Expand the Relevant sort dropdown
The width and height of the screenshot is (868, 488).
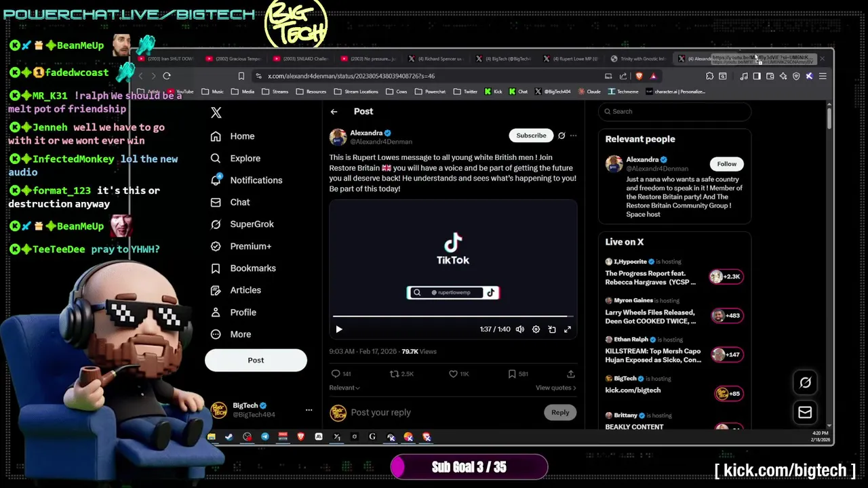(344, 388)
